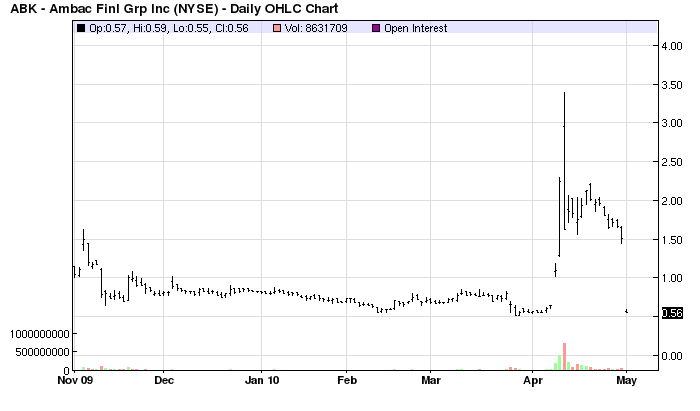This screenshot has width=700, height=411.
Task: Click the last price bar at May
Action: click(627, 311)
